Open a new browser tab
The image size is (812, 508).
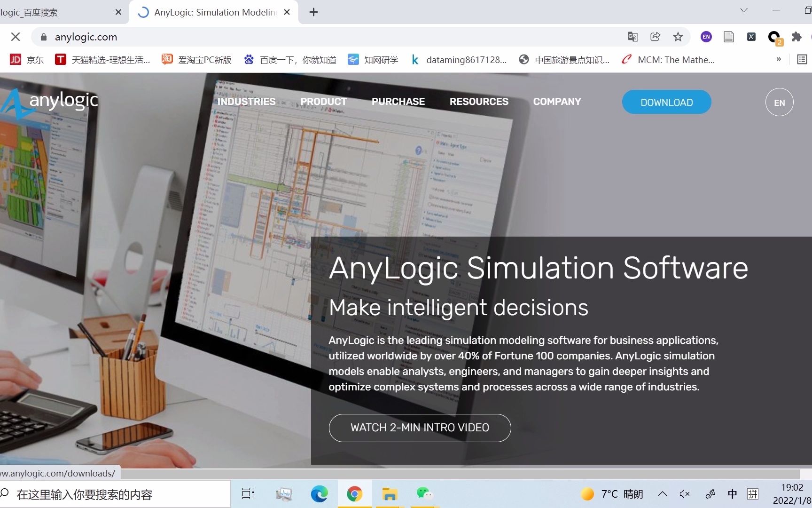click(x=314, y=12)
